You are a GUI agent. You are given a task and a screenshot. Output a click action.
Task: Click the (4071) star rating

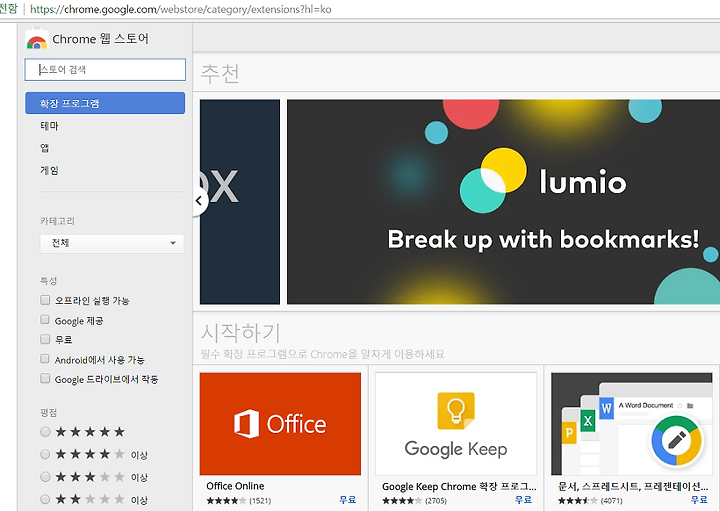coord(590,500)
